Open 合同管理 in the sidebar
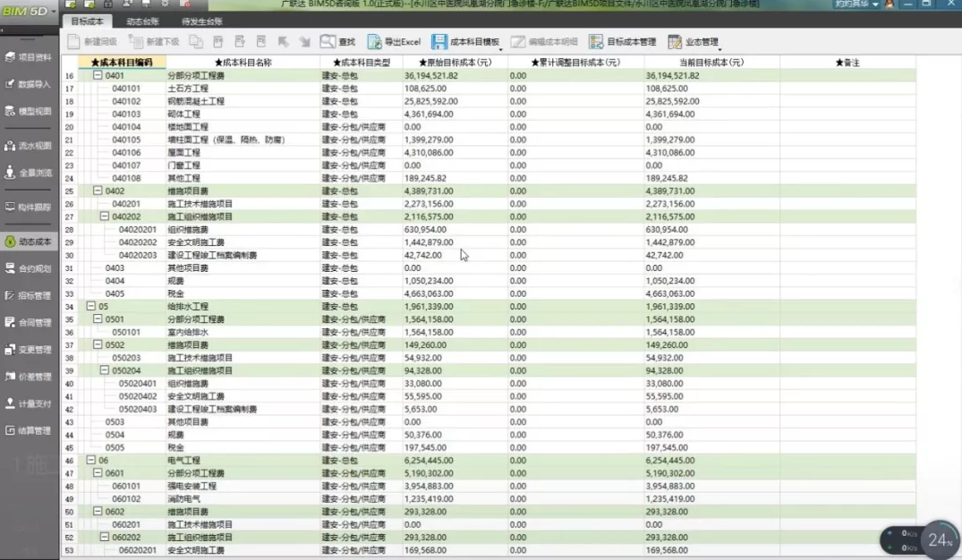Viewport: 962px width, 560px height. click(x=29, y=322)
